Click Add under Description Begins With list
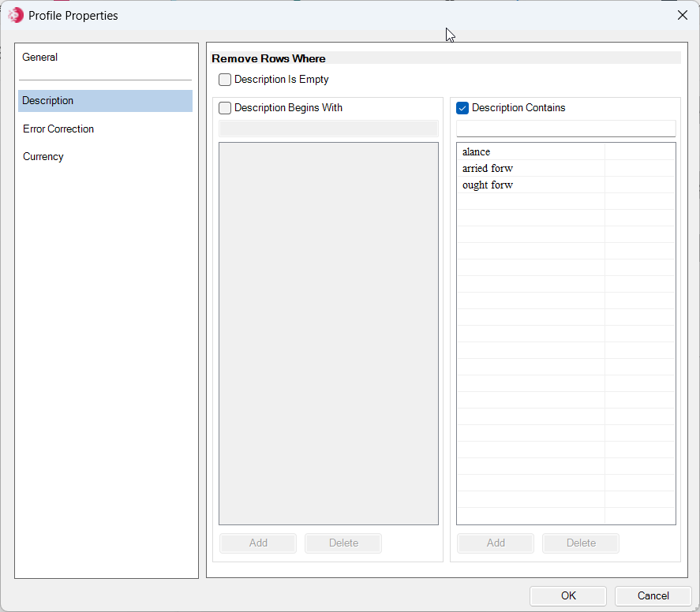The width and height of the screenshot is (700, 612). (258, 543)
